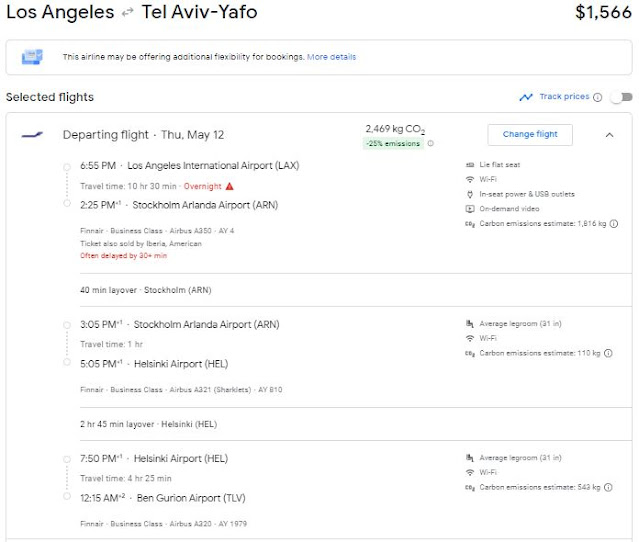Click the In-seat power & USB outlets icon
639x542 pixels.
[x=470, y=194]
